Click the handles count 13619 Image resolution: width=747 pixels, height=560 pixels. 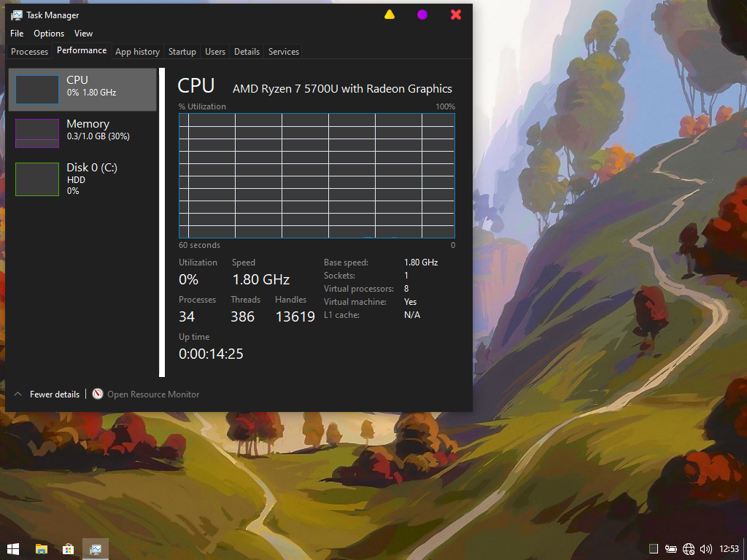(295, 316)
